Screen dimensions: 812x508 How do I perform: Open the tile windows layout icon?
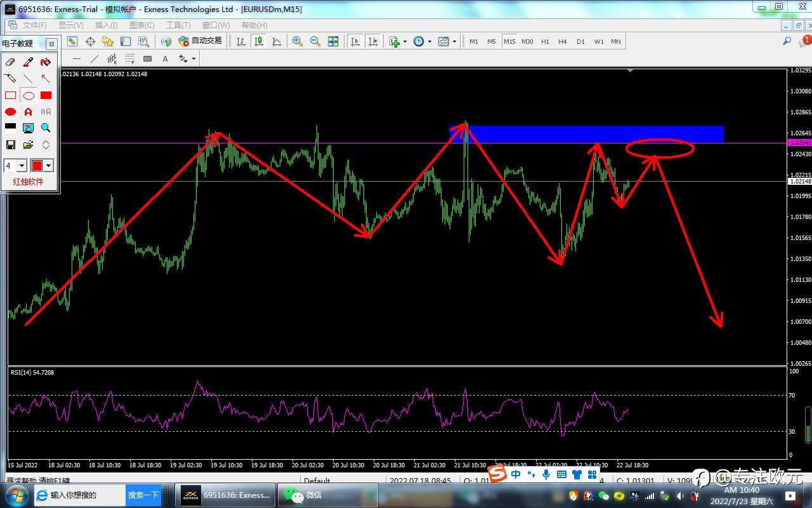[333, 42]
